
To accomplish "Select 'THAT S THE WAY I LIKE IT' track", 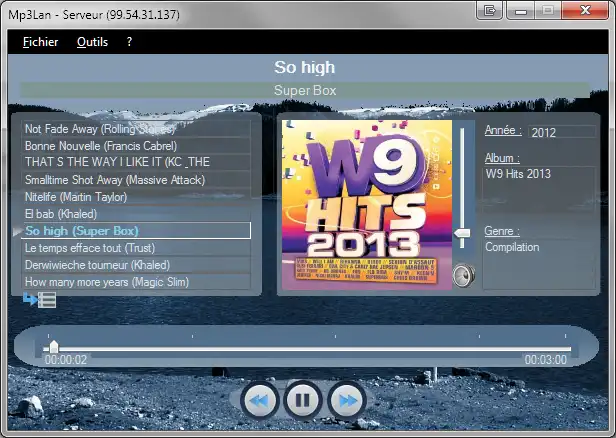I will point(136,162).
